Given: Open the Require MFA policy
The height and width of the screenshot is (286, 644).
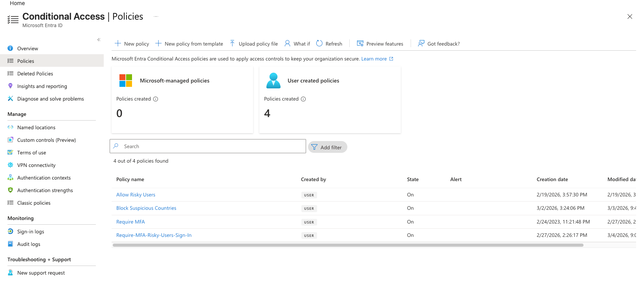Looking at the screenshot, I should [x=130, y=222].
